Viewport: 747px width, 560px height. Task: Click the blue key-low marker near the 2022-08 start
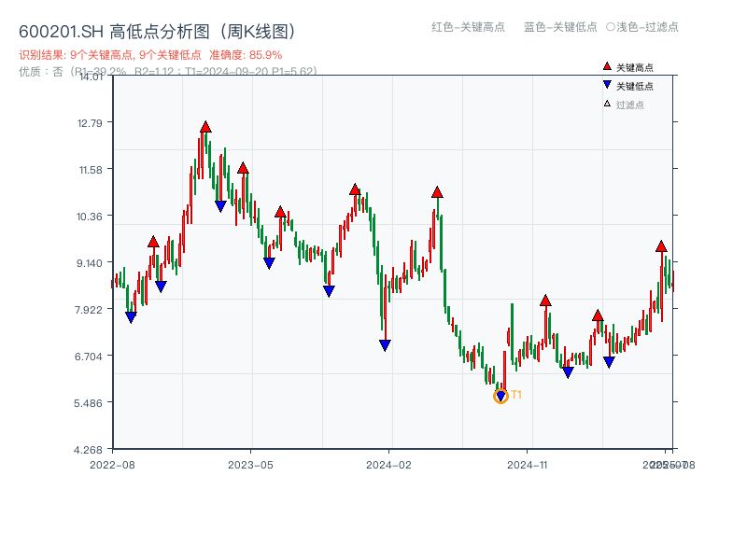130,317
